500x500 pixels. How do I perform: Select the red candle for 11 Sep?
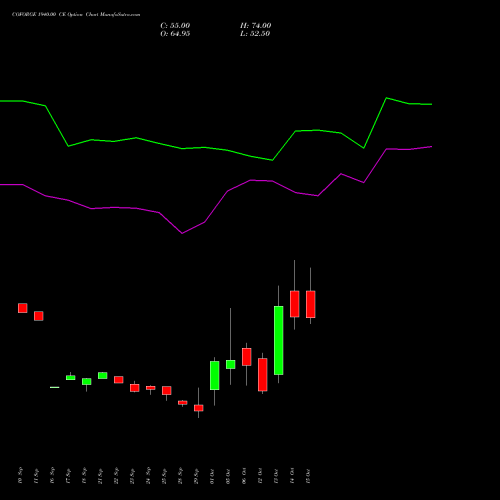pyautogui.click(x=39, y=316)
